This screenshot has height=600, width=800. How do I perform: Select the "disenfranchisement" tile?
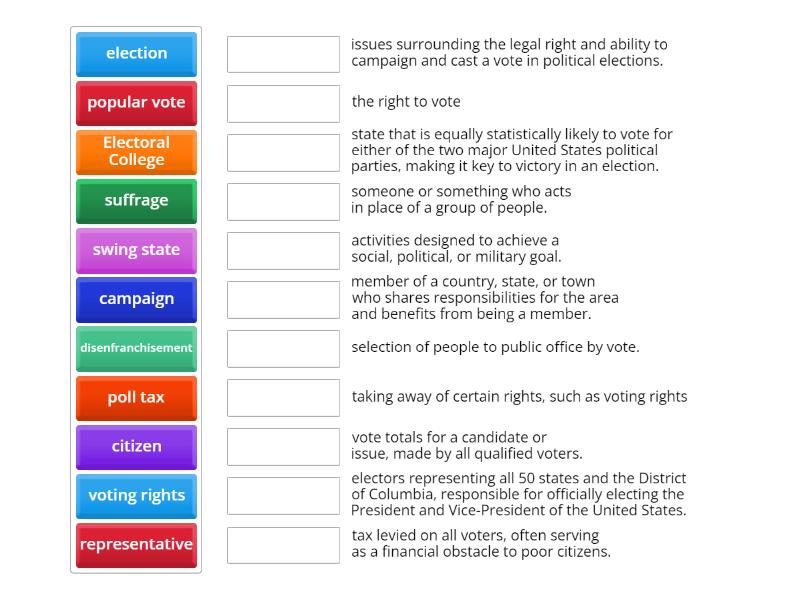point(136,349)
